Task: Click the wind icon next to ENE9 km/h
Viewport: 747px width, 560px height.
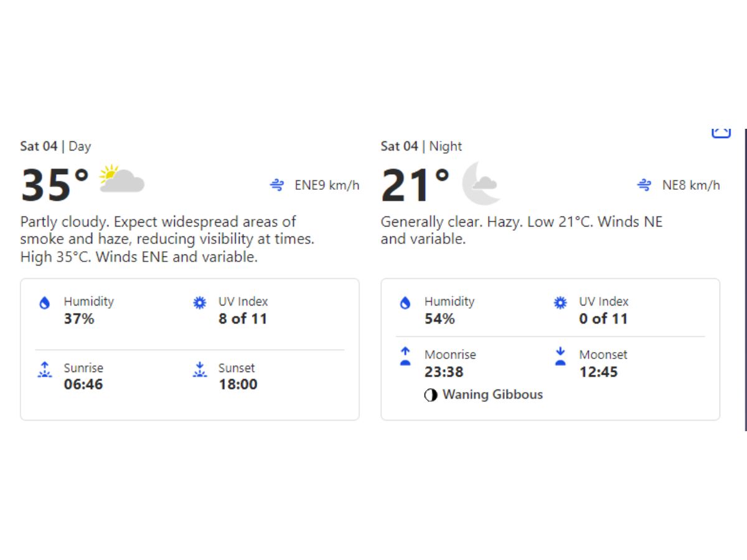Action: [x=276, y=184]
